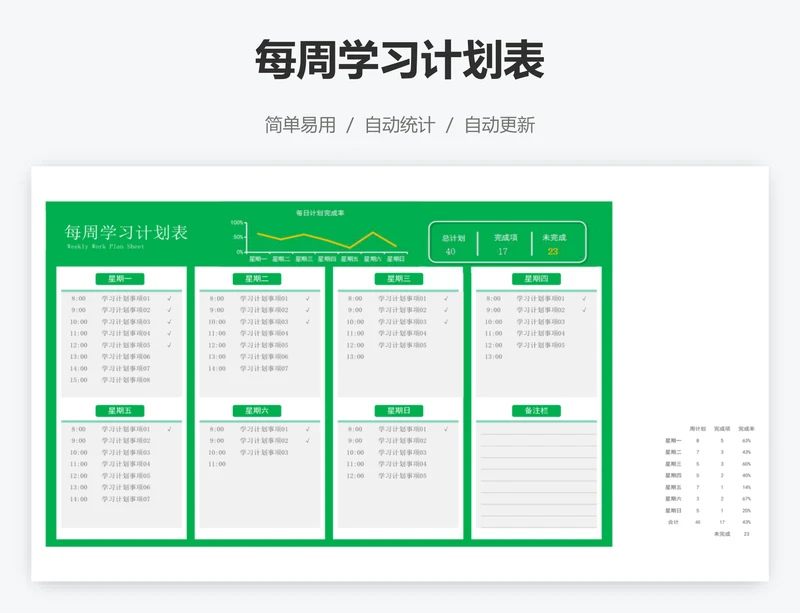Click the 星期日 green header label

(398, 410)
